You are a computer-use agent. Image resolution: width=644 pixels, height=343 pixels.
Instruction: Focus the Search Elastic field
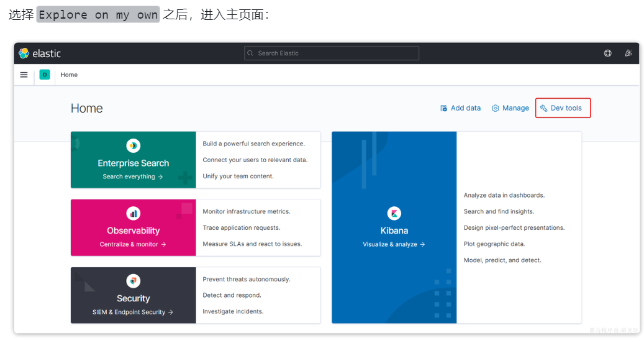[332, 53]
